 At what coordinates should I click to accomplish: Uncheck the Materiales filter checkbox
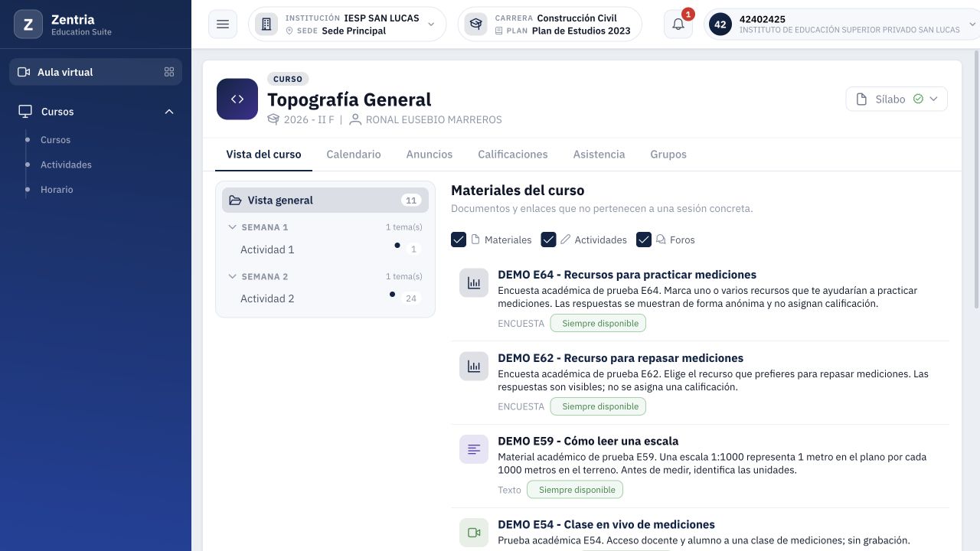(459, 240)
